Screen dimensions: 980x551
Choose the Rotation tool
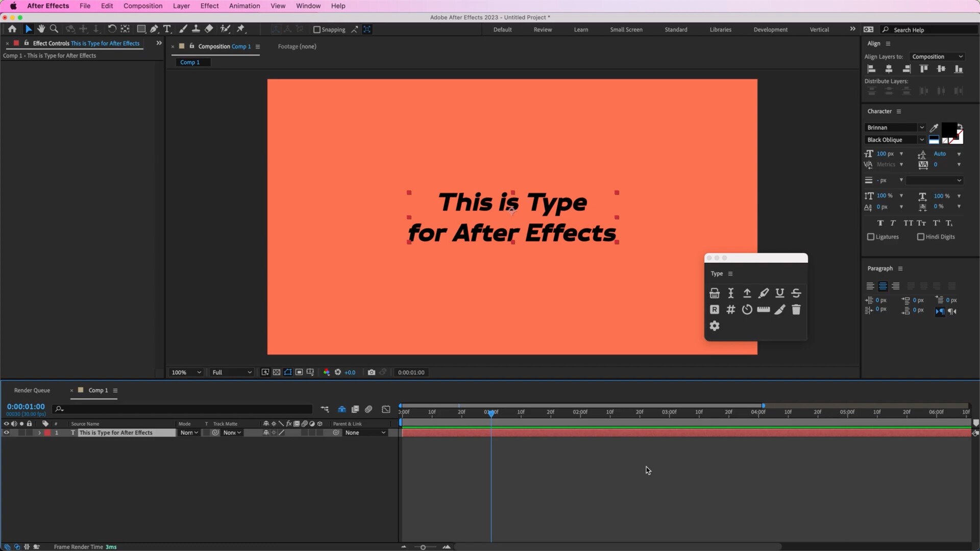(112, 29)
